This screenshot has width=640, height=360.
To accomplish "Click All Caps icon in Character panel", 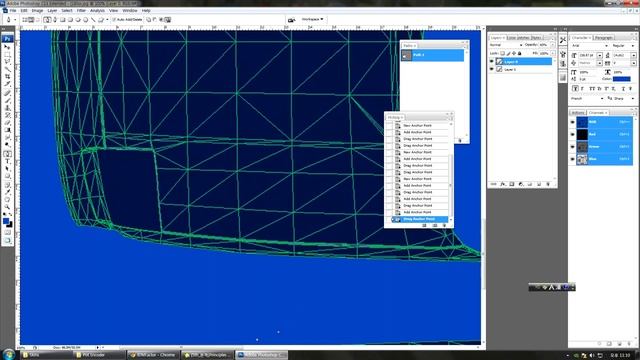I will 591,89.
